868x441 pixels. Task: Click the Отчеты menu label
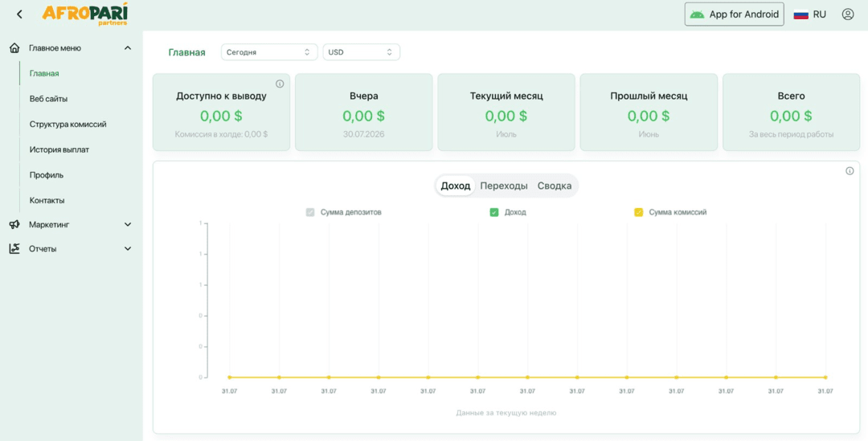pyautogui.click(x=43, y=249)
